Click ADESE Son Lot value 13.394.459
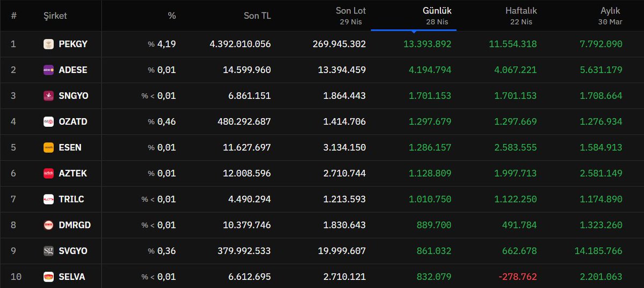This screenshot has width=644, height=288. [x=342, y=70]
